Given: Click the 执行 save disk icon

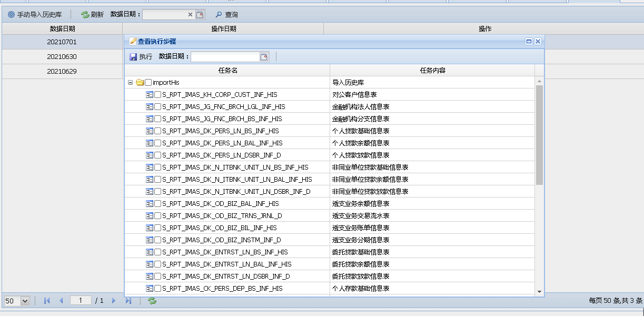Looking at the screenshot, I should click(x=133, y=57).
